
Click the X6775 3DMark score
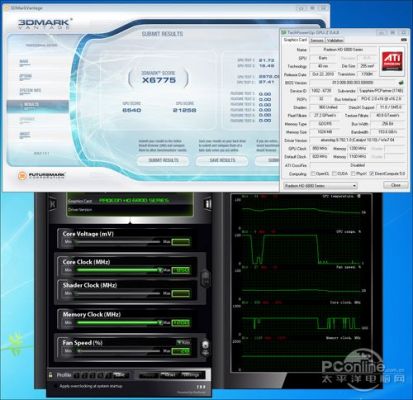[x=159, y=80]
